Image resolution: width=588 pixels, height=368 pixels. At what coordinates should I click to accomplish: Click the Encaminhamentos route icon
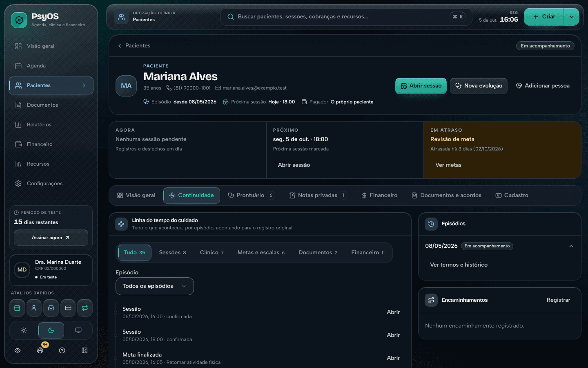(x=431, y=300)
